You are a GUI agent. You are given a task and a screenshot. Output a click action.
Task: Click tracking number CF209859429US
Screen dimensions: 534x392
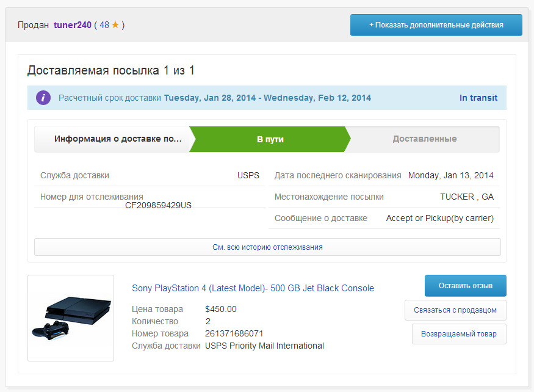coord(158,206)
